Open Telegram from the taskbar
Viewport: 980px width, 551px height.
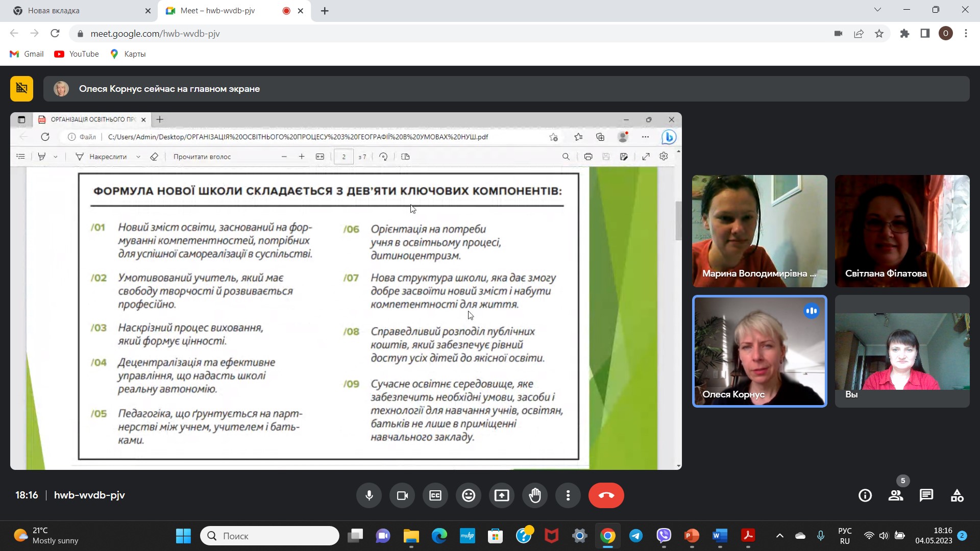pos(636,536)
